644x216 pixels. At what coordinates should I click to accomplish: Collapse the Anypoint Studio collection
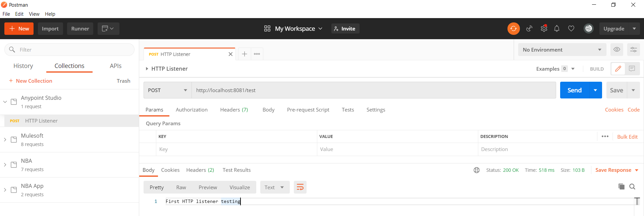[5, 102]
